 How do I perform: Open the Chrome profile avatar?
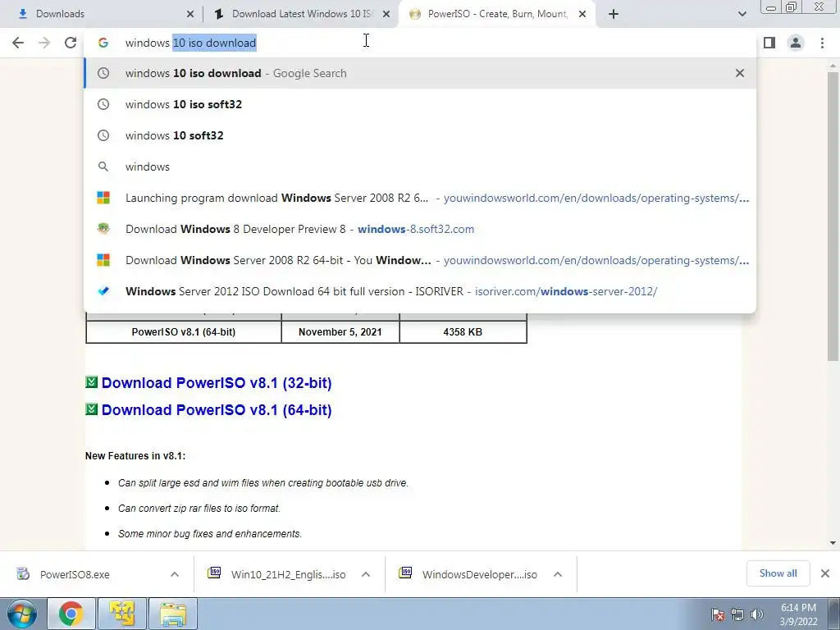796,43
